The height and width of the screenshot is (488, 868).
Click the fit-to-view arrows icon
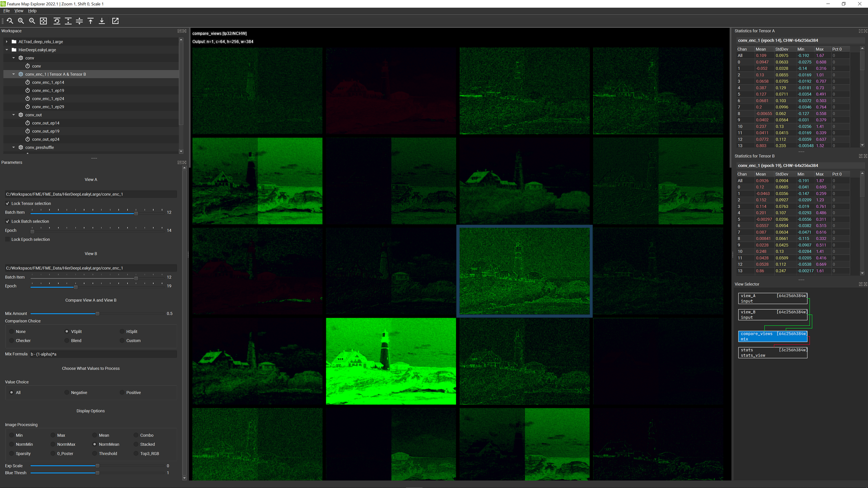pyautogui.click(x=43, y=21)
